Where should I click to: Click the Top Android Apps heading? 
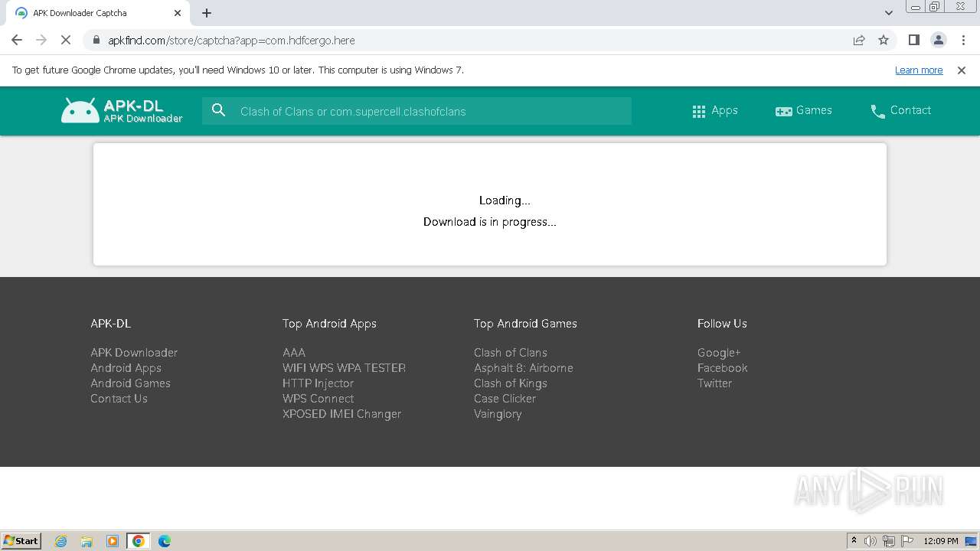pyautogui.click(x=329, y=324)
